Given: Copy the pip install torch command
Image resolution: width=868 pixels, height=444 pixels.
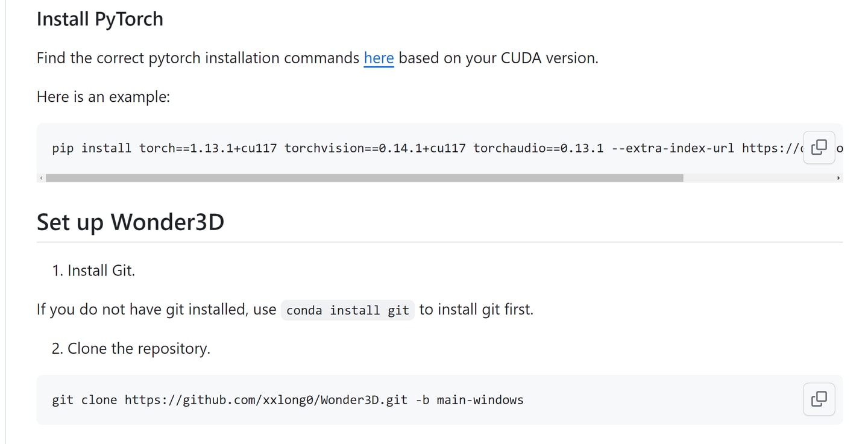Looking at the screenshot, I should point(819,148).
